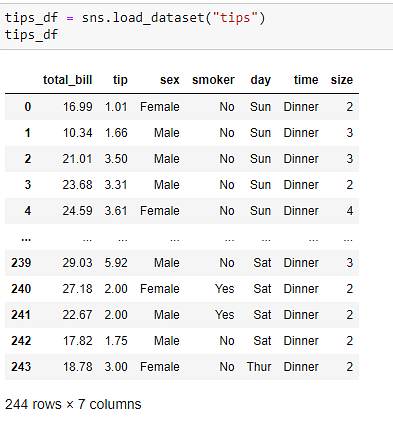Click the 244 rows × 7 columns summary

(73, 404)
